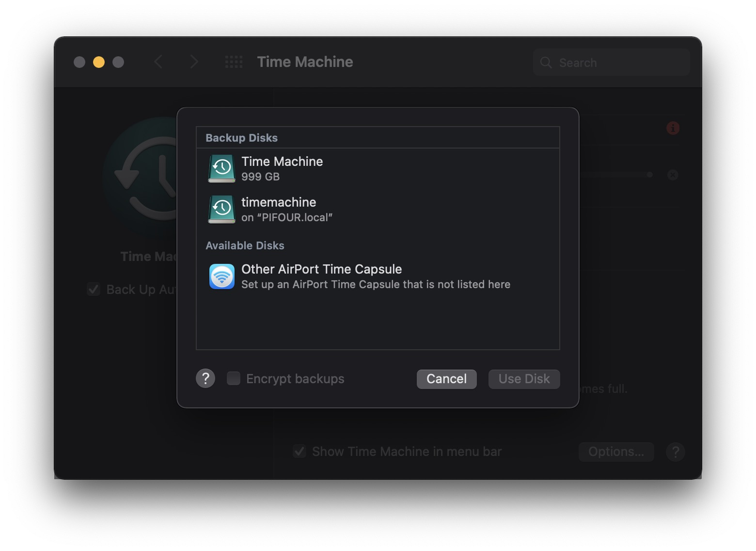Click the Time Machine window title
This screenshot has height=551, width=756.
[305, 62]
